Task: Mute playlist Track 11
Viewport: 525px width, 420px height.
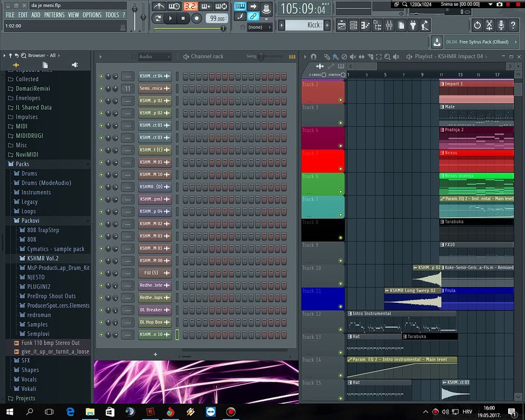Action: [x=341, y=306]
